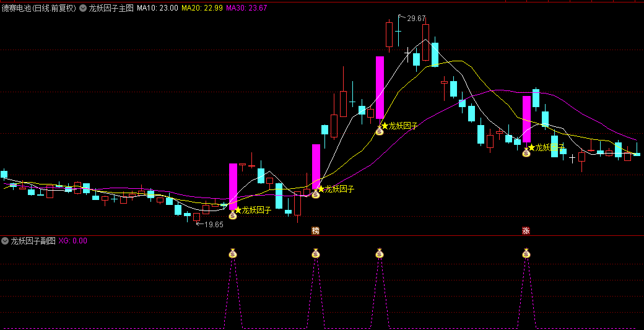Click the magenta signal candle above 19.65 low
Screen dimensions: 644x330
coord(233,187)
